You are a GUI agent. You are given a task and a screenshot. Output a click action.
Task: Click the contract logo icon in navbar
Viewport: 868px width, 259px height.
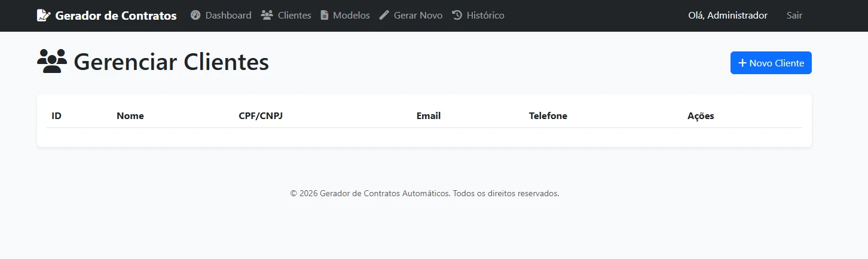(x=43, y=16)
